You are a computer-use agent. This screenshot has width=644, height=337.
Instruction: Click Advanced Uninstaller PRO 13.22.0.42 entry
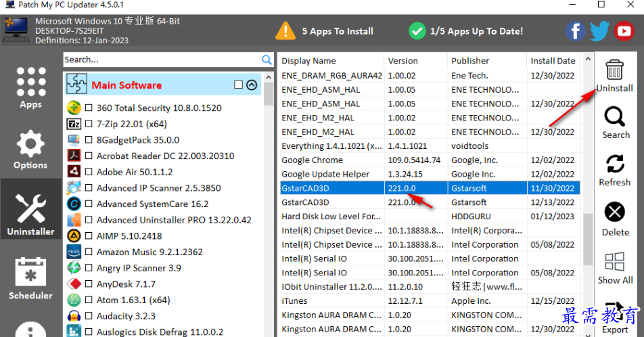click(174, 220)
